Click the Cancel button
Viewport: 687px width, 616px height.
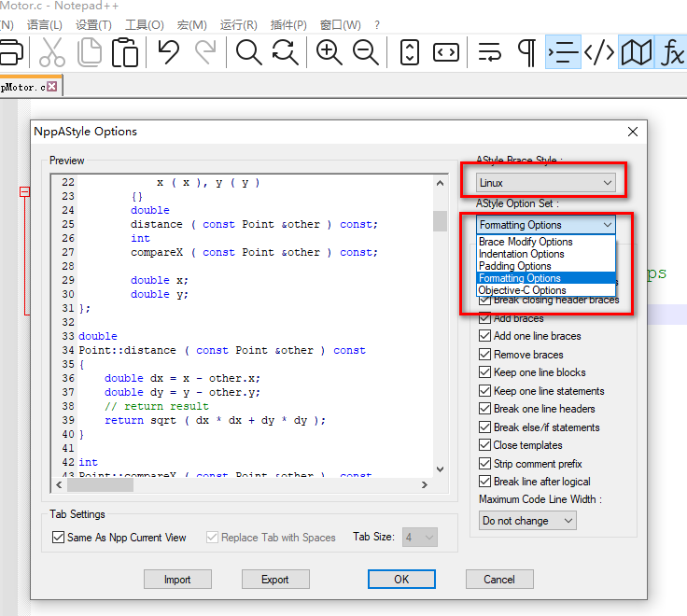499,580
